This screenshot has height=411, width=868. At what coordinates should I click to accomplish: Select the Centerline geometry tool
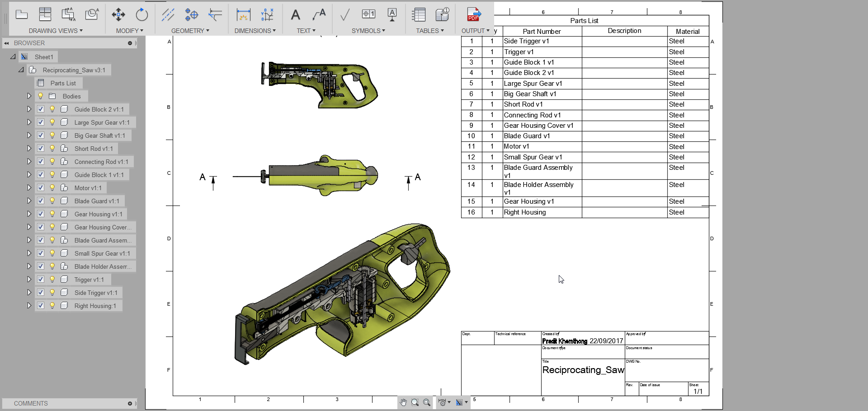(168, 15)
